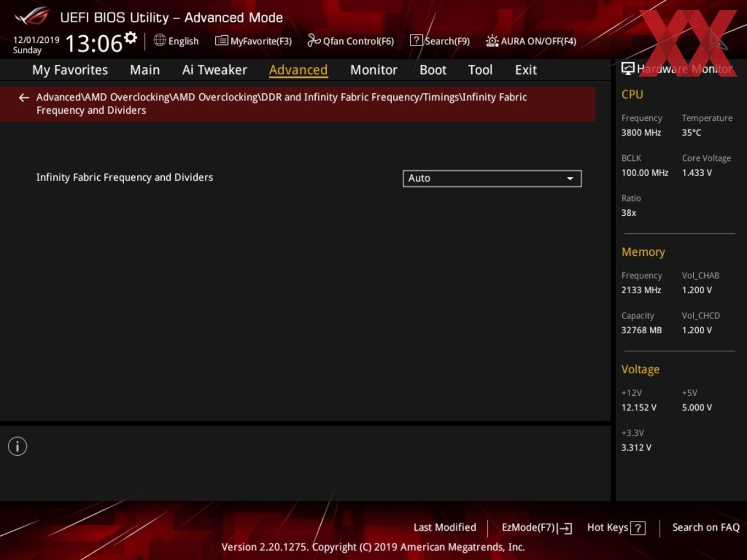Click the Hot Keys question mark box
This screenshot has width=747, height=560.
tap(638, 528)
